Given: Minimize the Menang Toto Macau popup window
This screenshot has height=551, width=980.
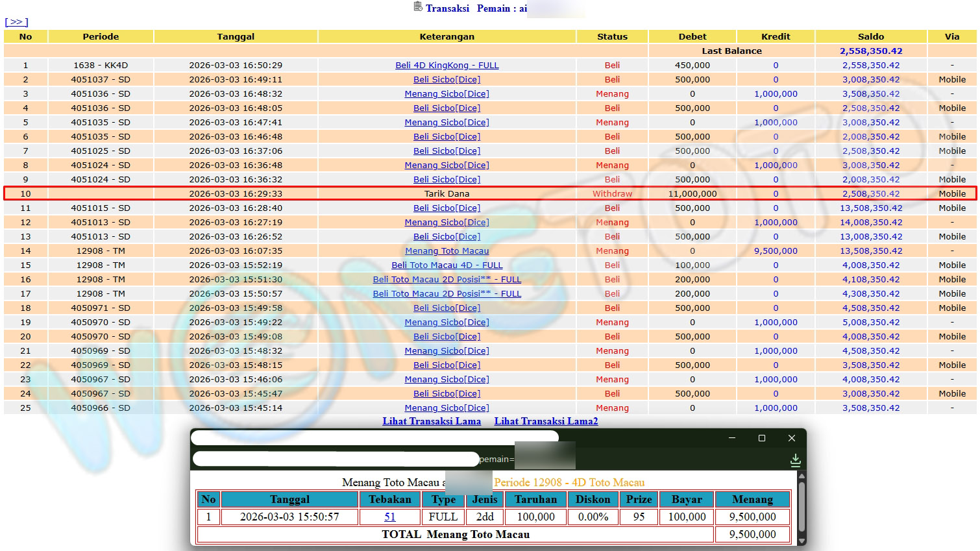Looking at the screenshot, I should point(732,438).
